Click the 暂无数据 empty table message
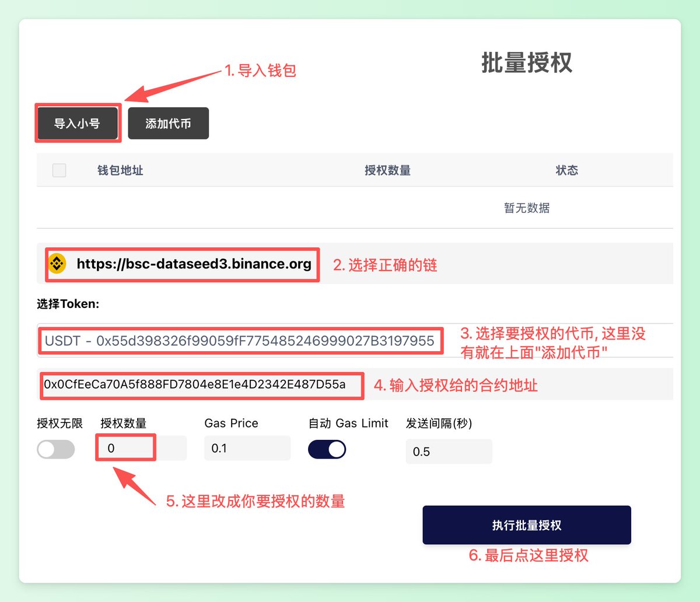 click(x=527, y=208)
